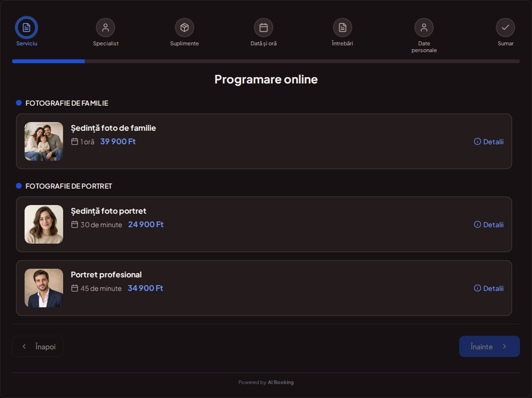Image resolution: width=532 pixels, height=398 pixels.
Task: Choose the Ședință foto portret service
Action: 264,224
